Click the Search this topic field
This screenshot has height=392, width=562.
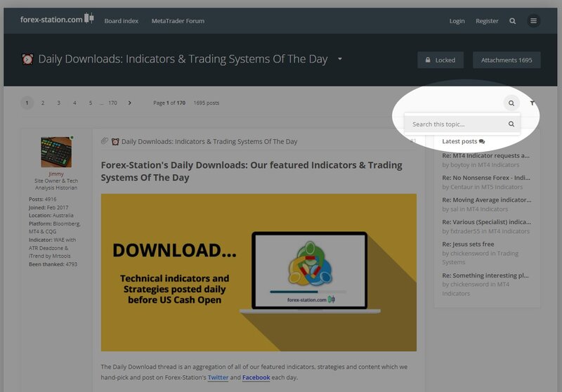point(455,124)
